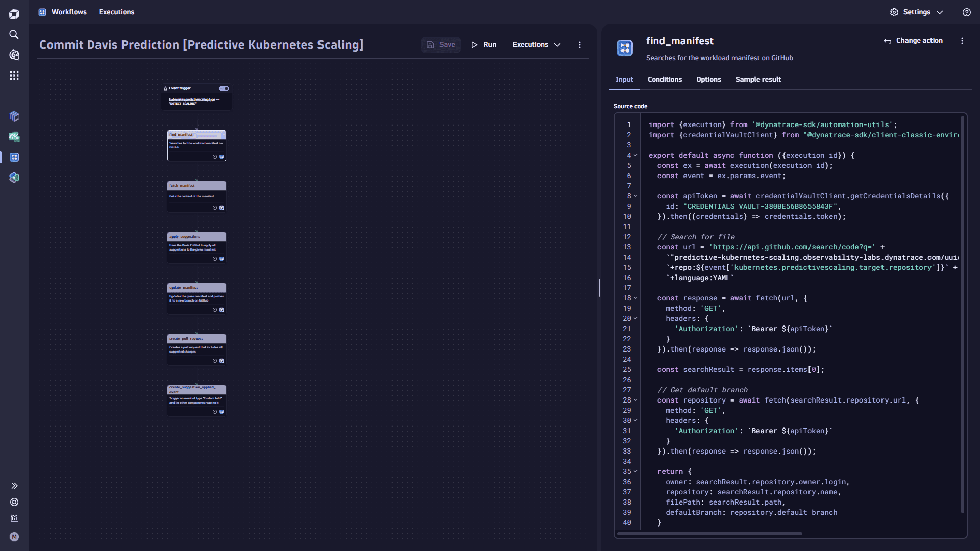Select the Sample result tab

pyautogui.click(x=758, y=80)
